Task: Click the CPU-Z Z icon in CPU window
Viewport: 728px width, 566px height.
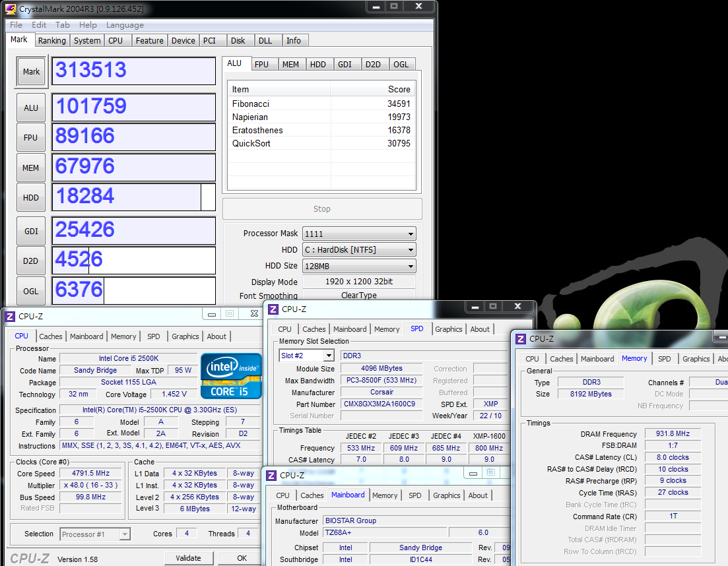Action: tap(10, 317)
